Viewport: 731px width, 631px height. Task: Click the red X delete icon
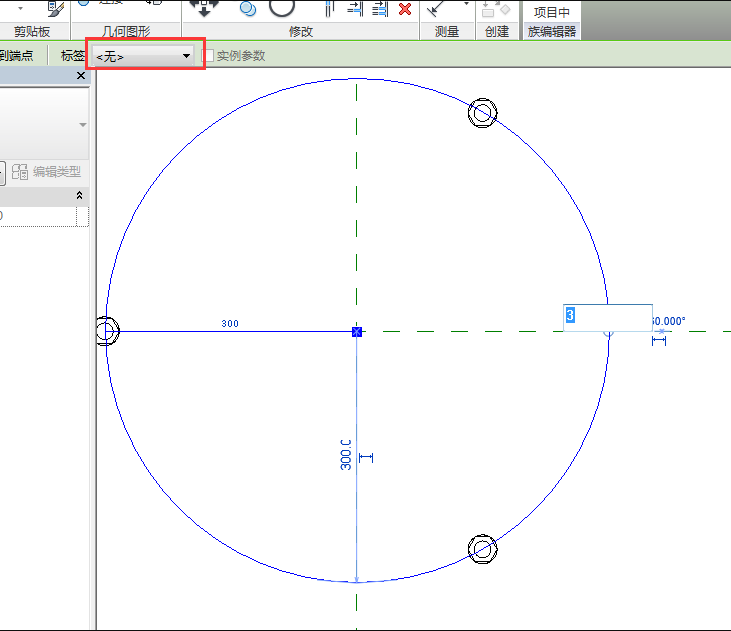point(404,9)
